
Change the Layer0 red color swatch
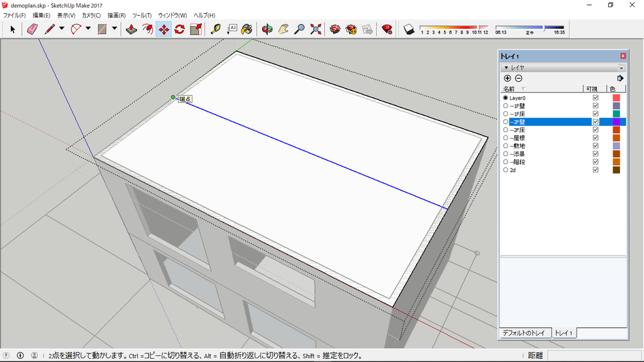tap(616, 97)
